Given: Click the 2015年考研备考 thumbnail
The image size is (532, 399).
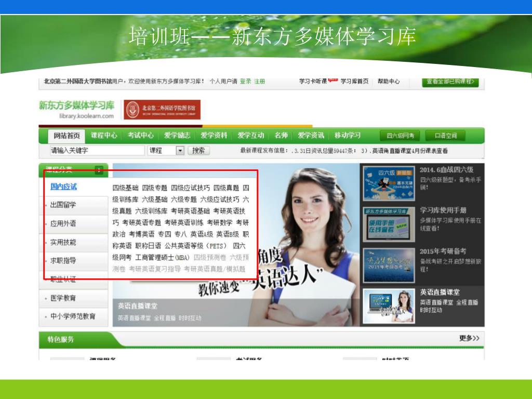Looking at the screenshot, I should point(389,265).
